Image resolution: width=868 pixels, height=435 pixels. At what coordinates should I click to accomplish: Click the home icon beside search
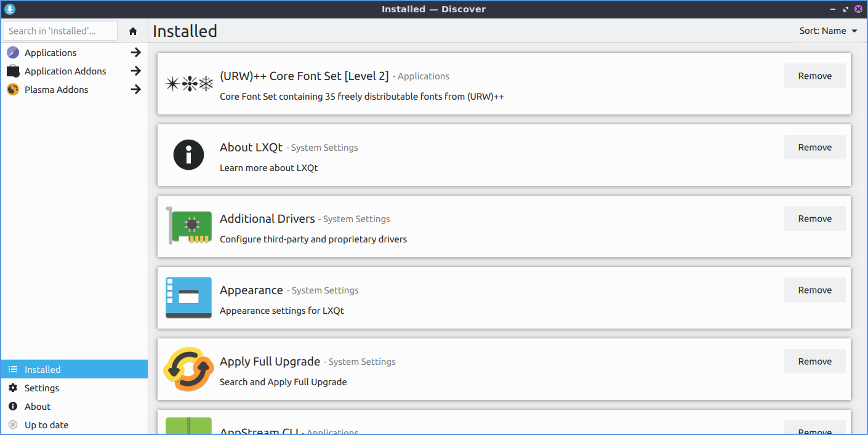tap(133, 31)
